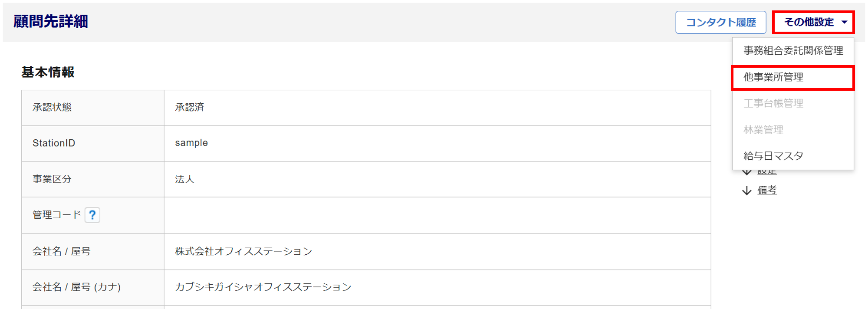Image resolution: width=868 pixels, height=309 pixels.
Task: Click the StationID value sample
Action: (x=191, y=143)
